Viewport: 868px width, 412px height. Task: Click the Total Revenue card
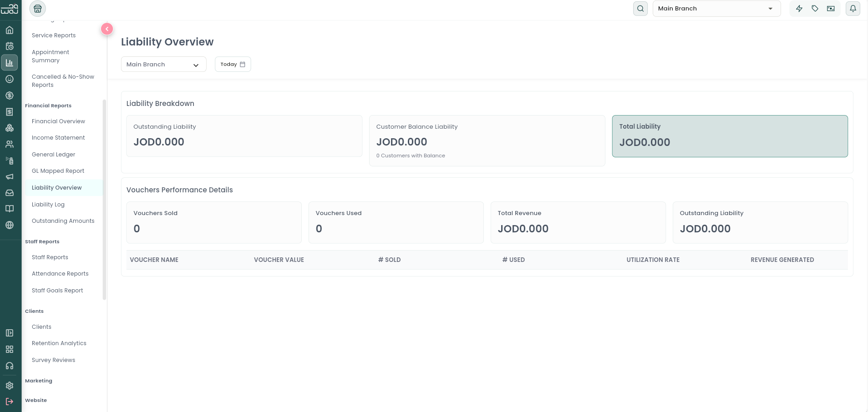click(x=578, y=223)
